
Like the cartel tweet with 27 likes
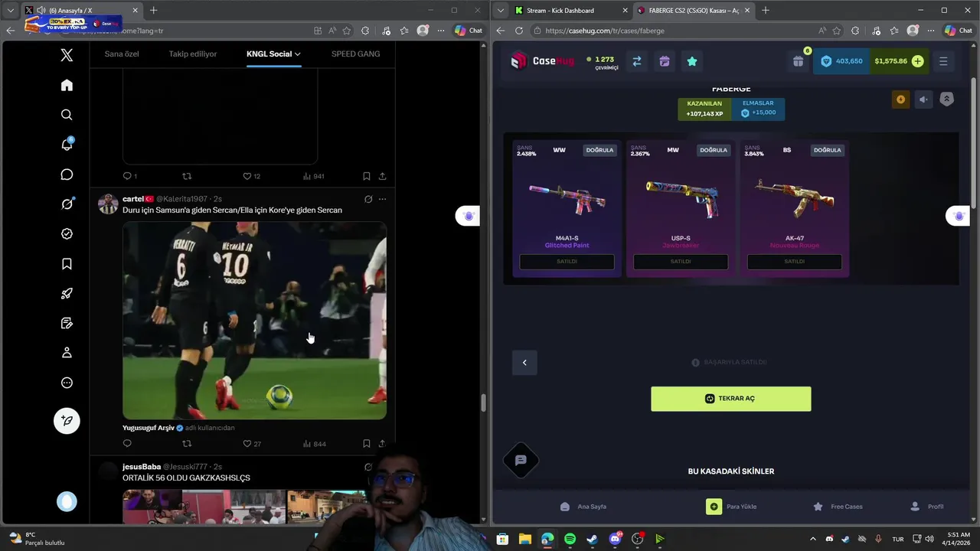247,443
